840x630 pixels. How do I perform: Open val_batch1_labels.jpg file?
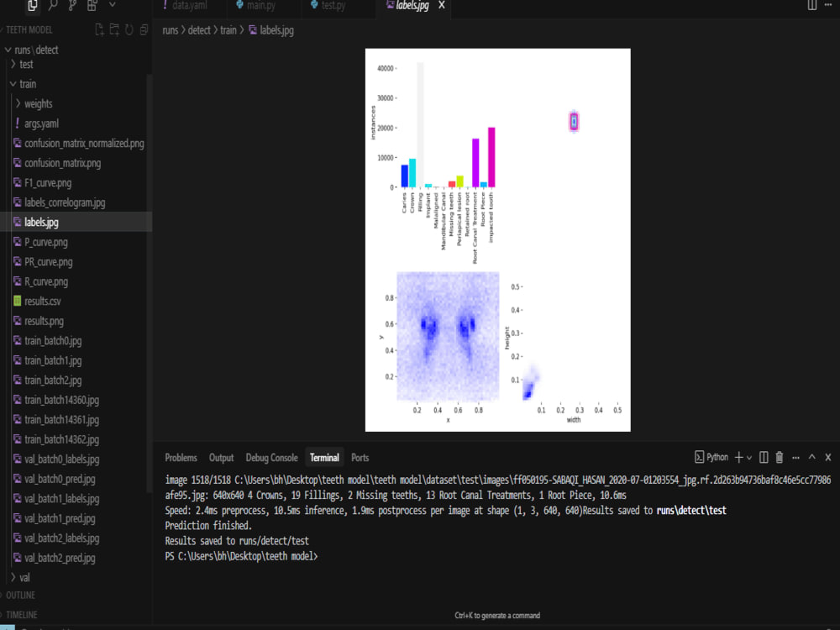tap(61, 499)
